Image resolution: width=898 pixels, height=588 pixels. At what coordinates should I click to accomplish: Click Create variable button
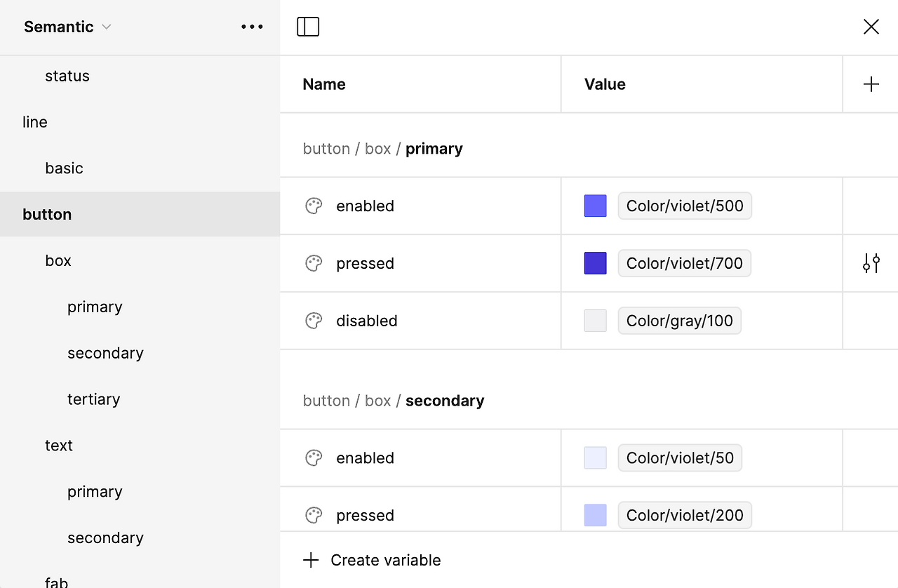[x=373, y=560]
